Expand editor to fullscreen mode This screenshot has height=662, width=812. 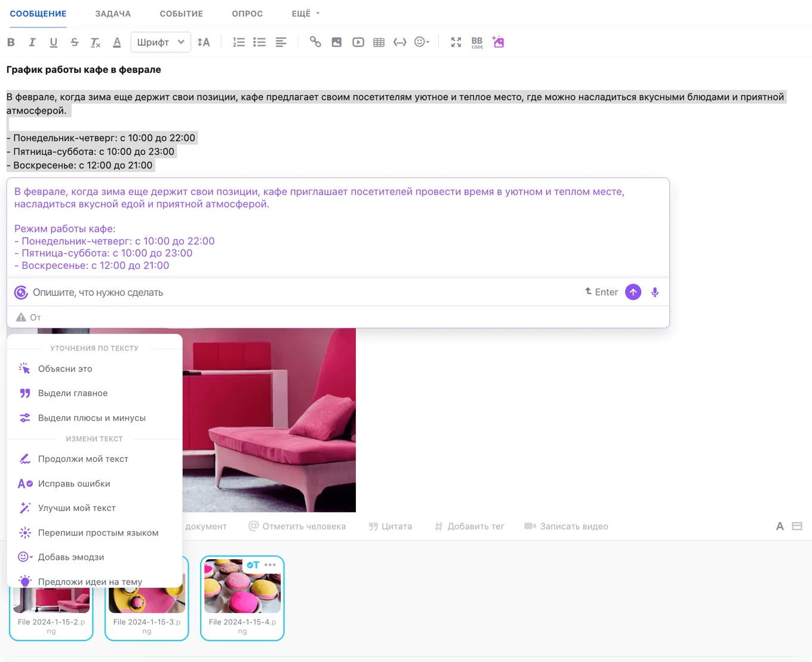point(456,42)
